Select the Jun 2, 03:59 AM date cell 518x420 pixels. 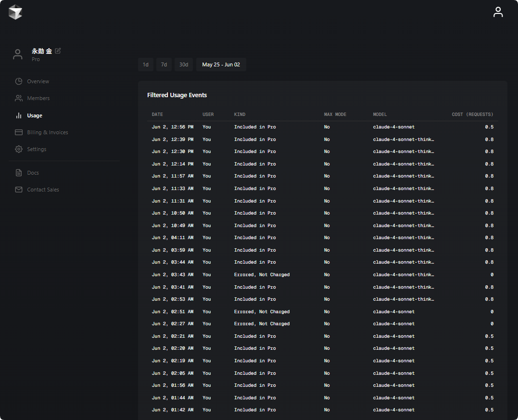point(173,250)
